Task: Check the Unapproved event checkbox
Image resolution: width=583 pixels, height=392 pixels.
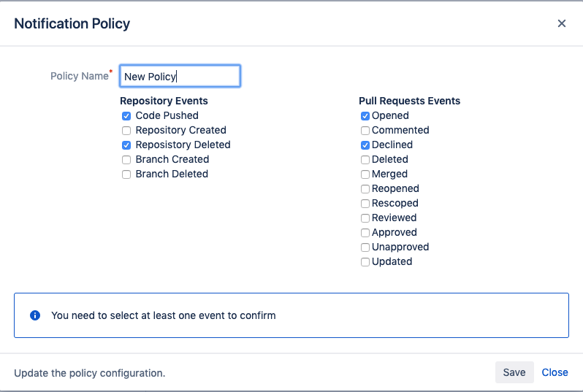Action: click(x=365, y=247)
